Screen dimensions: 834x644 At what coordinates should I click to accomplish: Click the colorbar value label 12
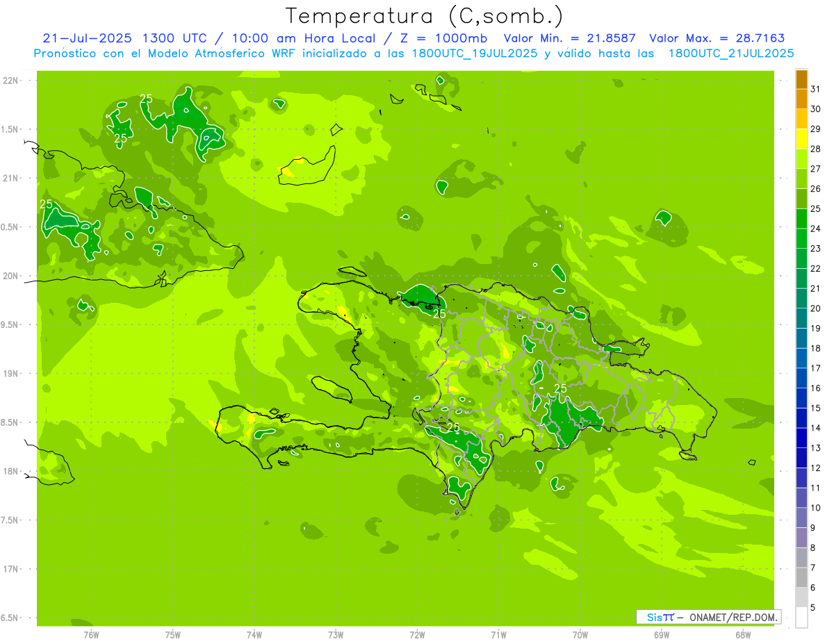point(816,468)
